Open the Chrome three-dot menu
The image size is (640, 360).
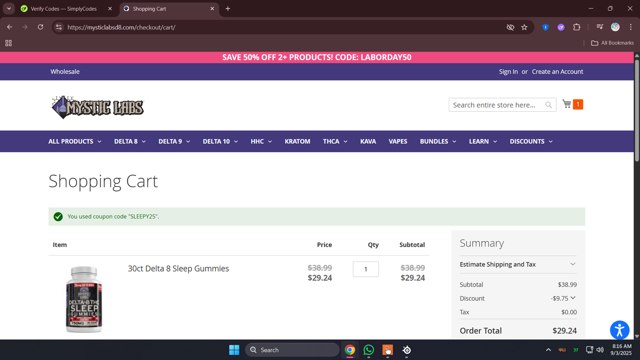(x=631, y=27)
